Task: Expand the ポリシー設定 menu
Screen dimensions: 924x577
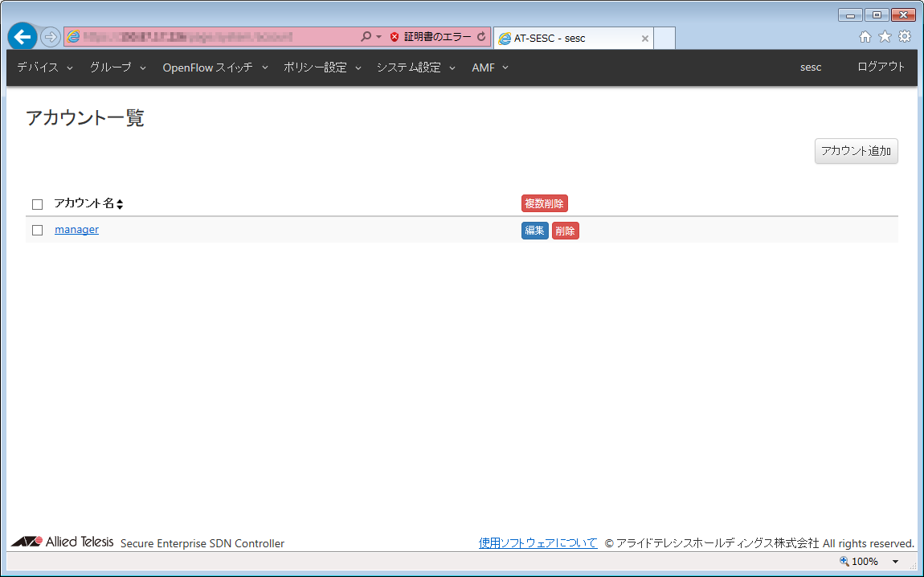Action: pyautogui.click(x=322, y=68)
